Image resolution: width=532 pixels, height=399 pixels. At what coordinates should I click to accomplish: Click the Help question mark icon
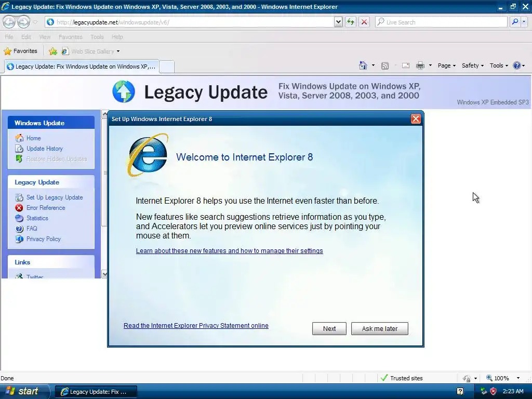click(516, 65)
